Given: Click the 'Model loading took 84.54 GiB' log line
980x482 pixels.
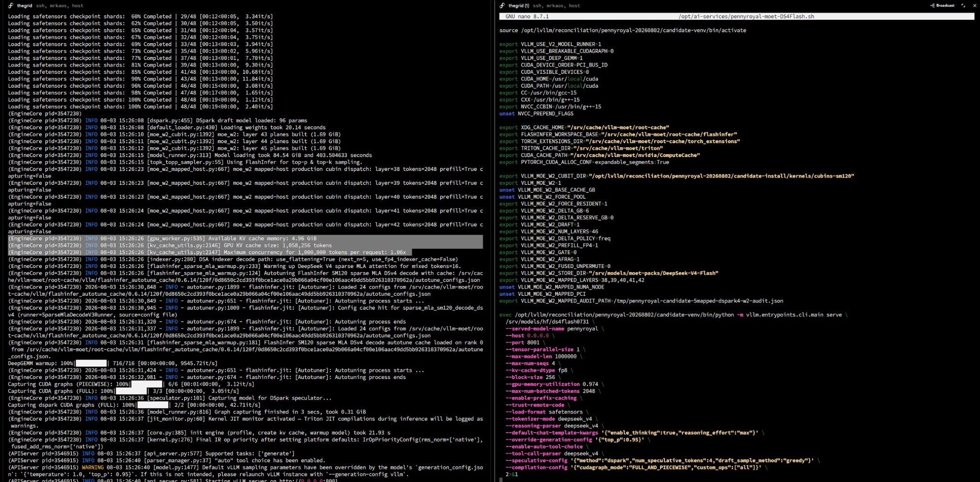Looking at the screenshot, I should click(x=190, y=155).
